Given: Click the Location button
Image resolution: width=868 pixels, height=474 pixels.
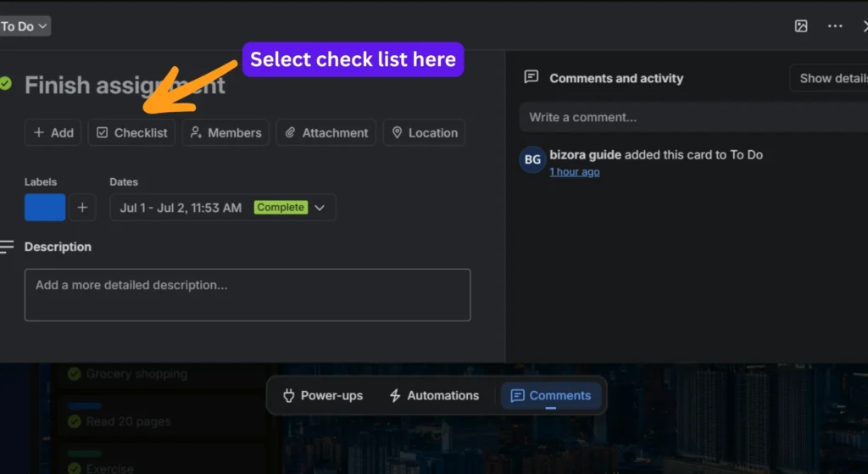Looking at the screenshot, I should click(424, 133).
